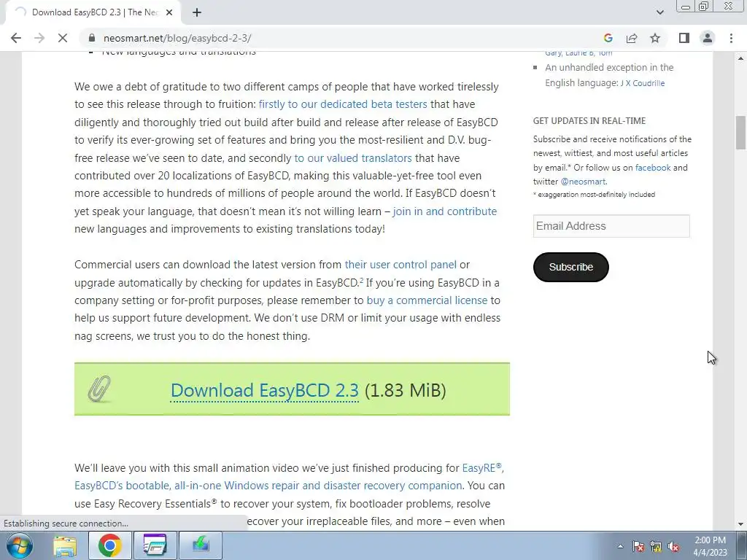The width and height of the screenshot is (747, 560).
Task: View site info via the lock icon
Action: 92,38
